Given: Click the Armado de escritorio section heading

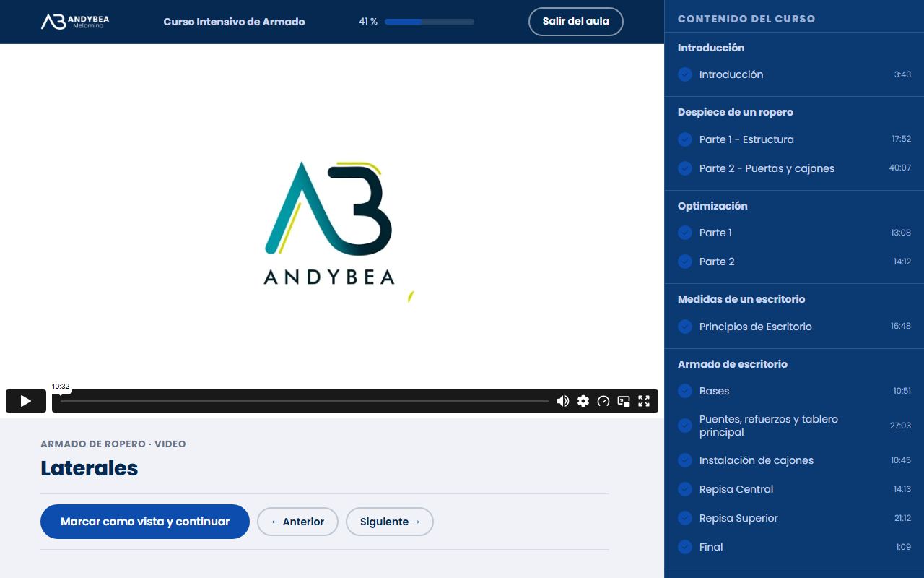Looking at the screenshot, I should pos(733,364).
